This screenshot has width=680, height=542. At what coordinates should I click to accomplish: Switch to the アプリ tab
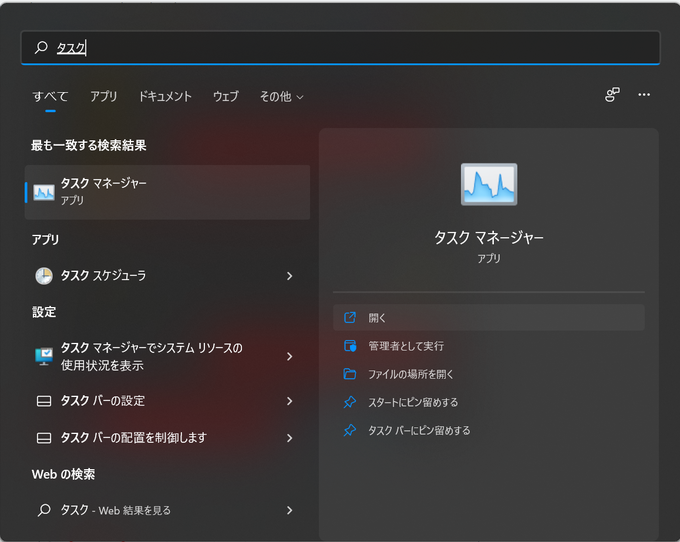(x=104, y=96)
